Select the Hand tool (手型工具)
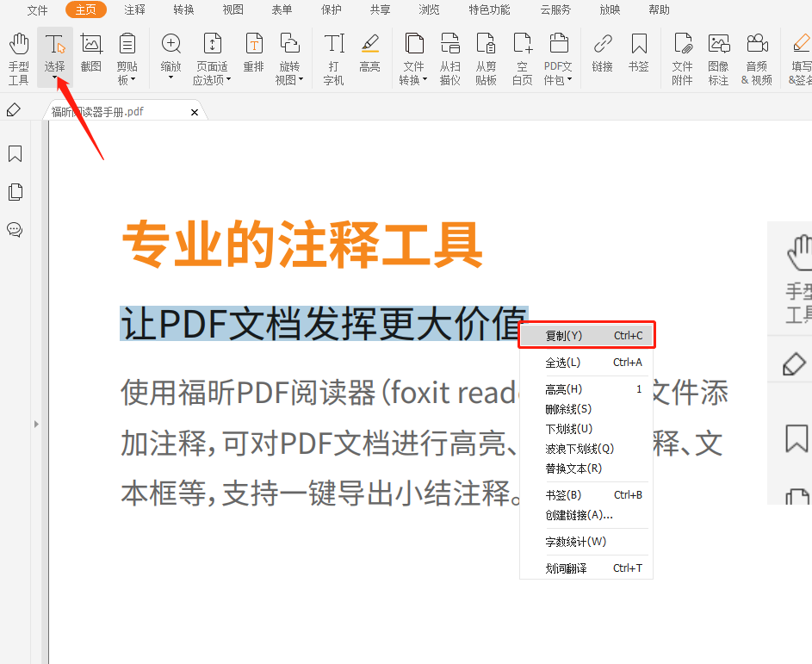This screenshot has width=812, height=664. [19, 58]
